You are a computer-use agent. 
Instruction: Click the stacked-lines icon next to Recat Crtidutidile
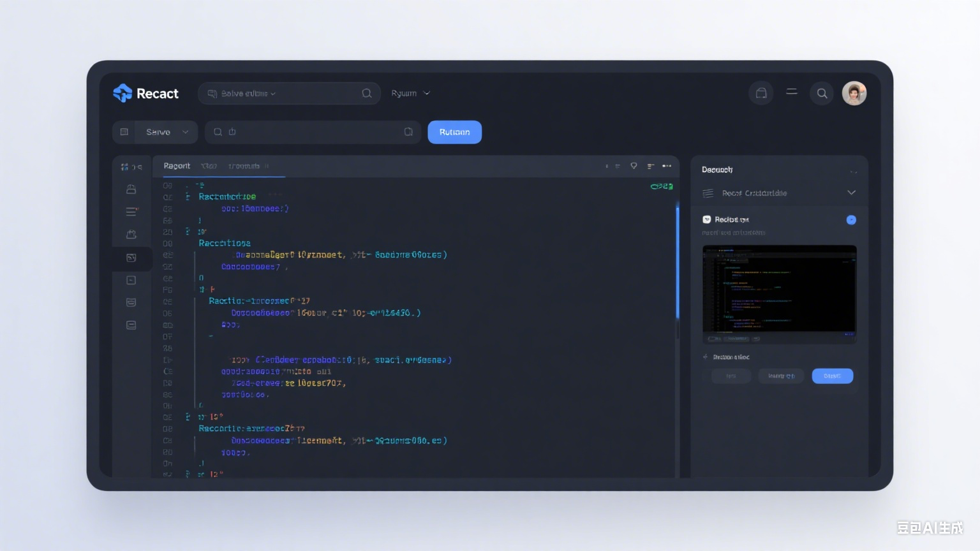[708, 193]
